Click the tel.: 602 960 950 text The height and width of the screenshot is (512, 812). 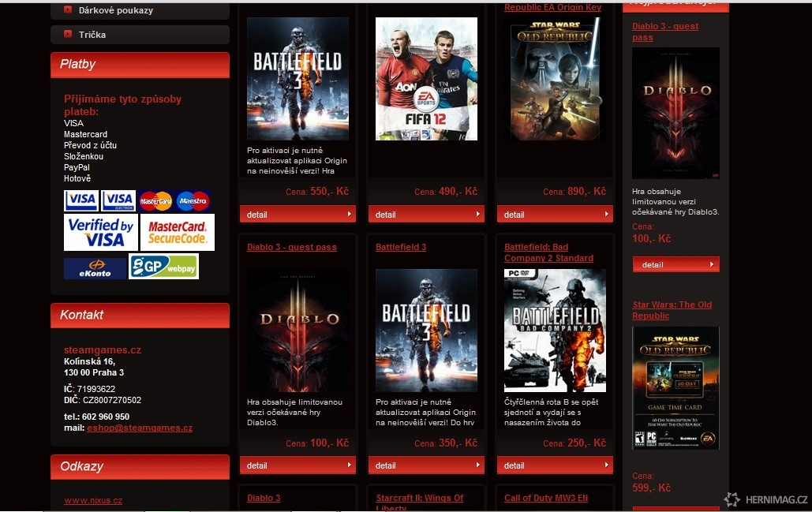tap(97, 417)
